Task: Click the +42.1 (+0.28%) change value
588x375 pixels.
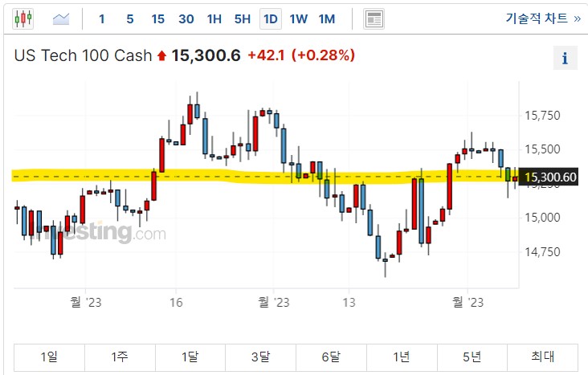Action: 301,55
